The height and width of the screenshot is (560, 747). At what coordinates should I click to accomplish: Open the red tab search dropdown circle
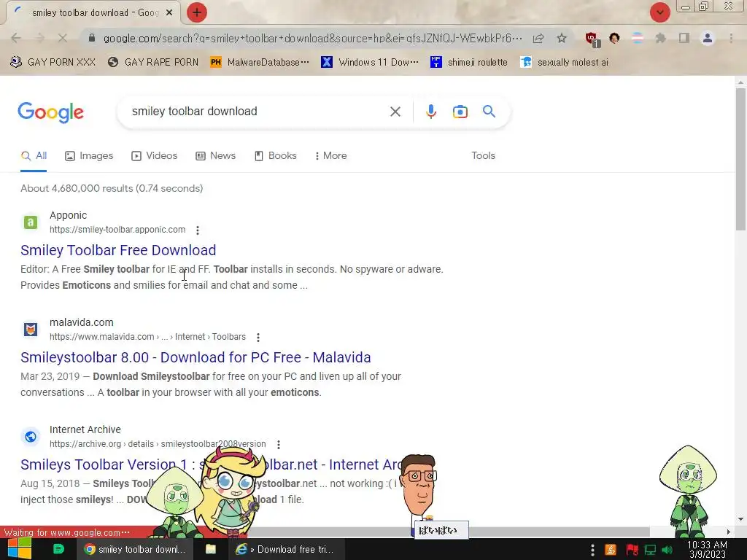click(659, 12)
